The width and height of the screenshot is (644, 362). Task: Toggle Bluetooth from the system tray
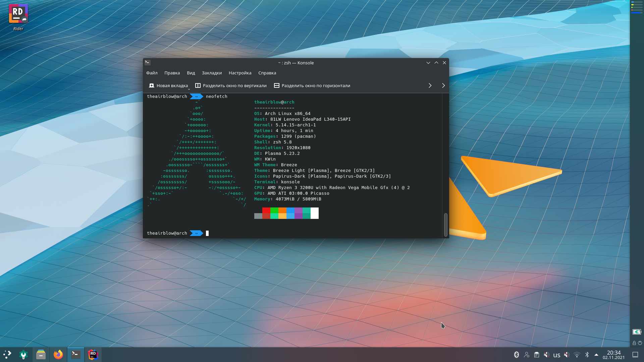coord(587,355)
